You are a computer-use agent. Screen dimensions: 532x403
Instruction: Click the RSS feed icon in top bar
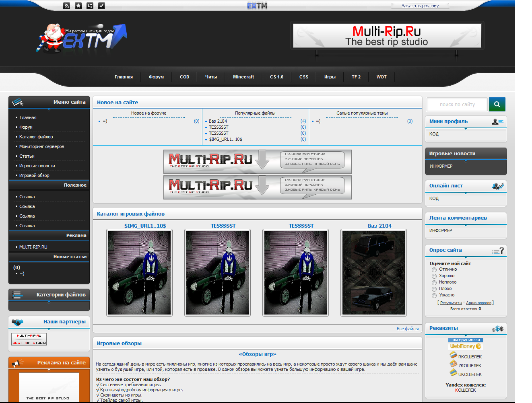coord(67,6)
